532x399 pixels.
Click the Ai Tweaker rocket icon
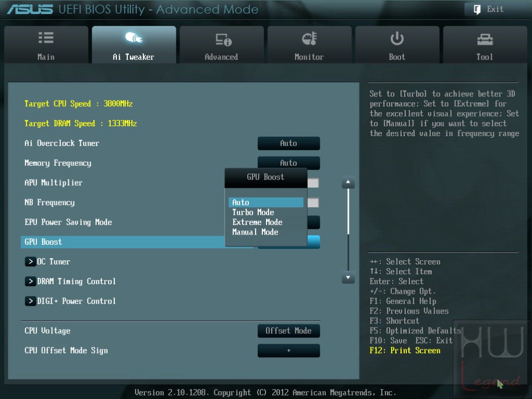(134, 38)
